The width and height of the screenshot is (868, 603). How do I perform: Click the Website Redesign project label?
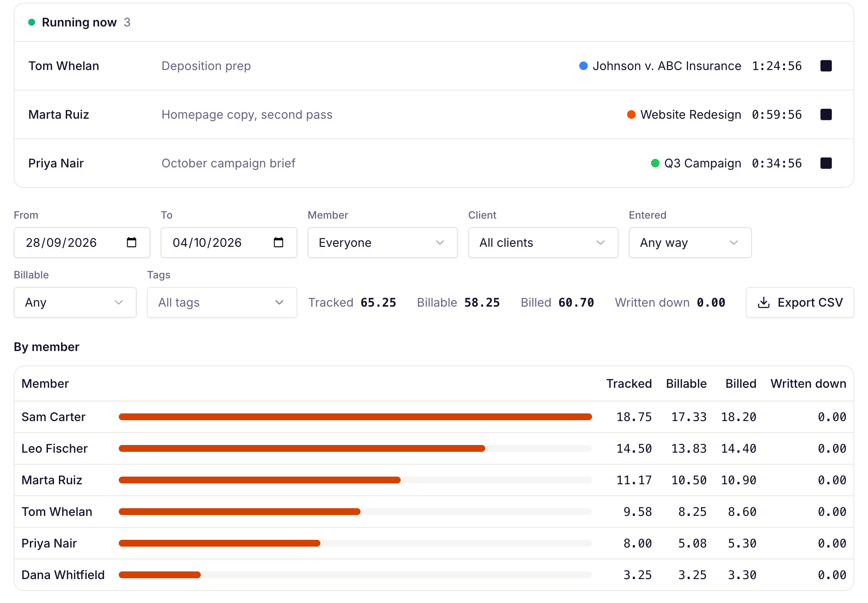[691, 114]
